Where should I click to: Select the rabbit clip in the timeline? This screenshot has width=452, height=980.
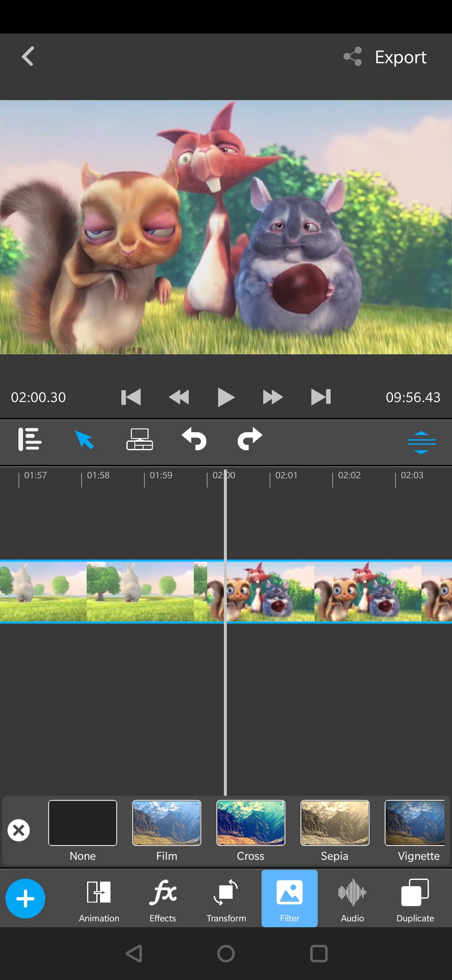(103, 591)
